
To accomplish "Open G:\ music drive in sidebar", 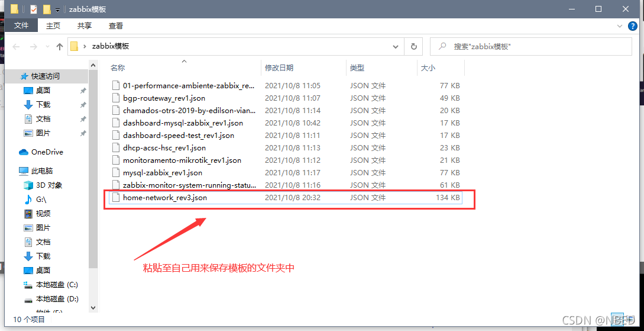I will [41, 200].
